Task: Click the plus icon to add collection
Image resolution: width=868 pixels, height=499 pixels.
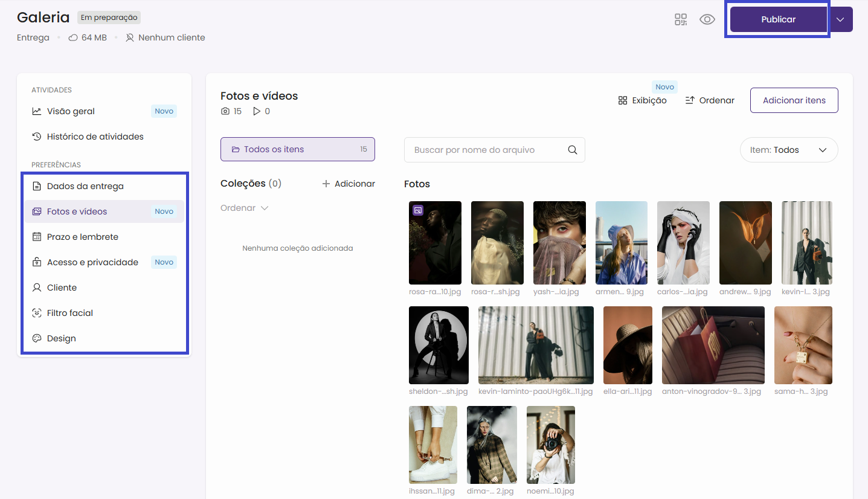Action: [x=326, y=184]
